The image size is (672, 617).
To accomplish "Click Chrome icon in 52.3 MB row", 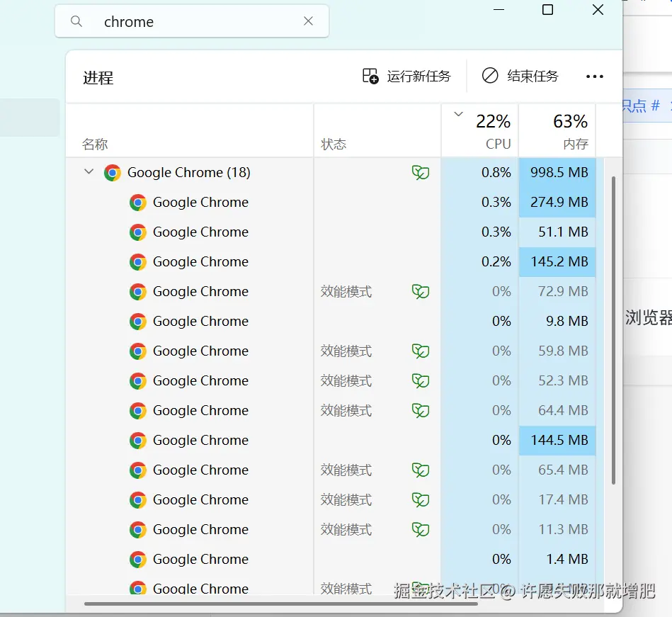I will click(x=138, y=381).
